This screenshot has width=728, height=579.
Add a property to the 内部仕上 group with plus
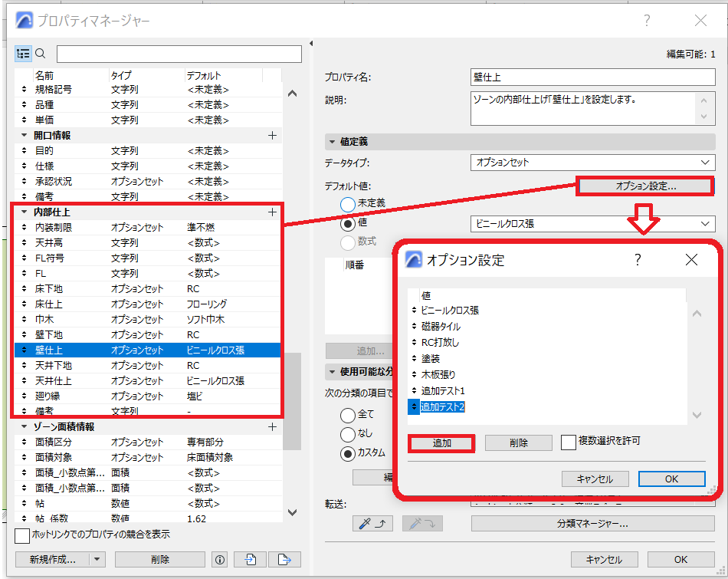coord(273,212)
